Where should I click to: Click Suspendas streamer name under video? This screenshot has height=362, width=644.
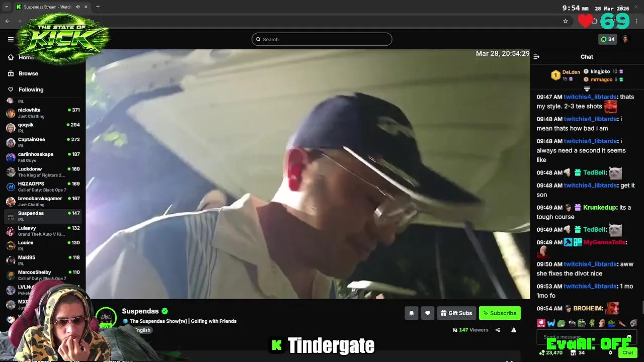pyautogui.click(x=140, y=311)
